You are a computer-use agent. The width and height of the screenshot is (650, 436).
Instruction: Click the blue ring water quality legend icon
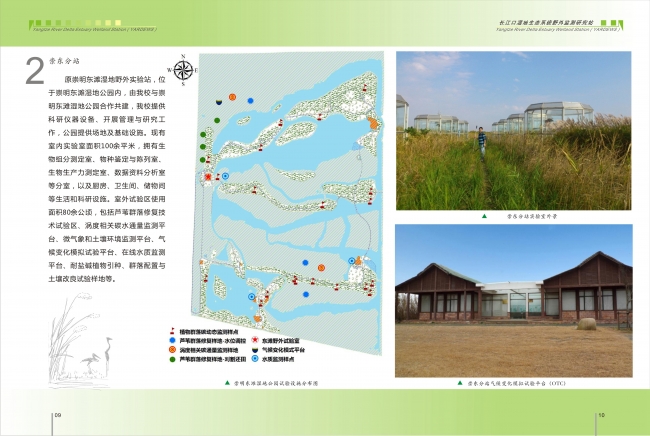255,358
